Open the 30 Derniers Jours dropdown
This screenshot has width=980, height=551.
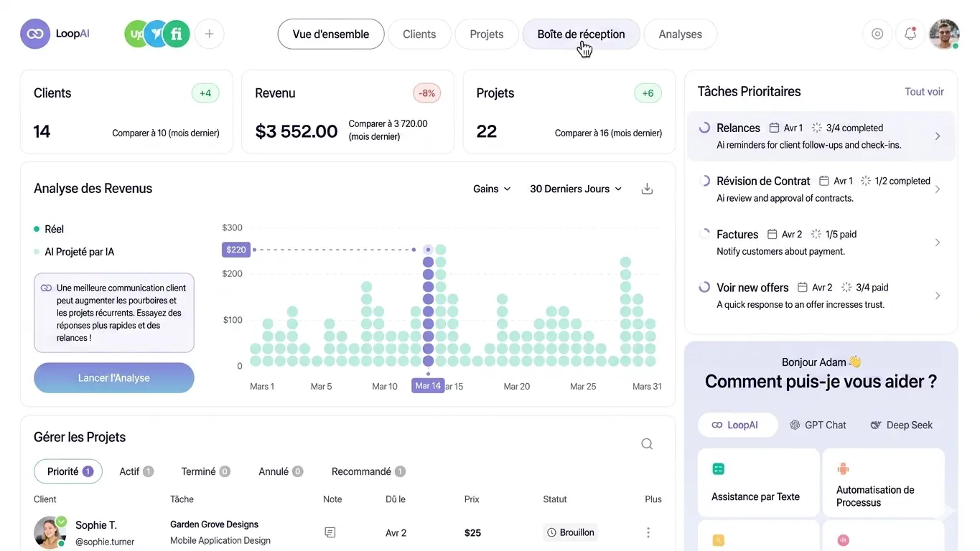[x=576, y=189]
